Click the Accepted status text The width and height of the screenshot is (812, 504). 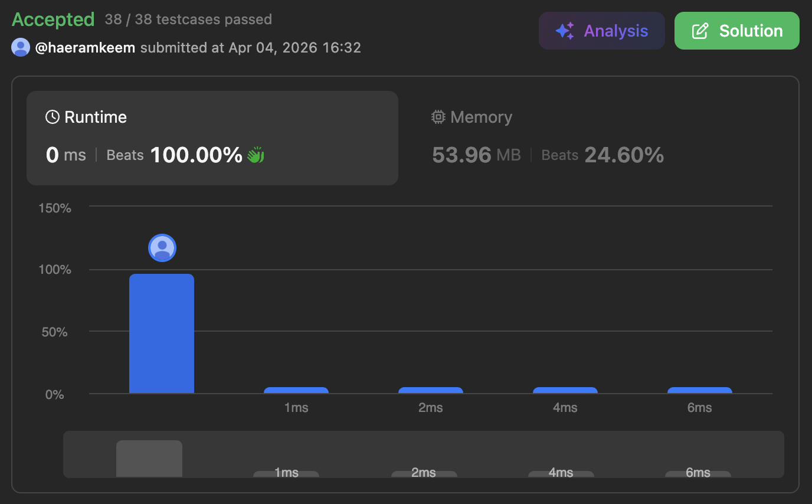click(53, 19)
